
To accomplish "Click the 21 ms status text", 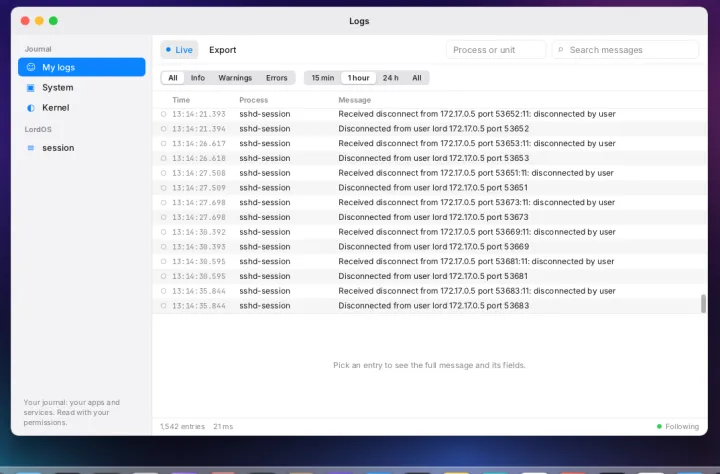I will [223, 426].
